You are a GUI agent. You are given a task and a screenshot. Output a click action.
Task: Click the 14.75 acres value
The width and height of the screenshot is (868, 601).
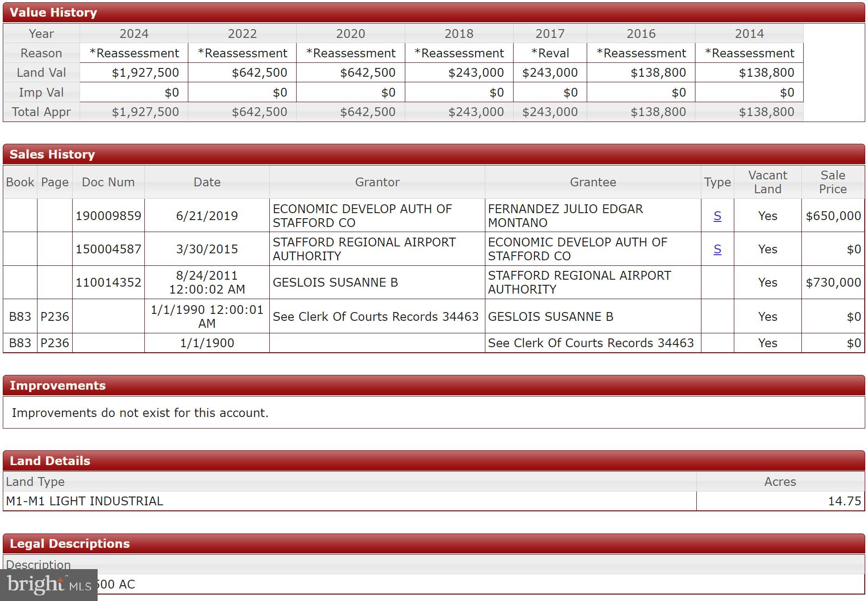[844, 501]
